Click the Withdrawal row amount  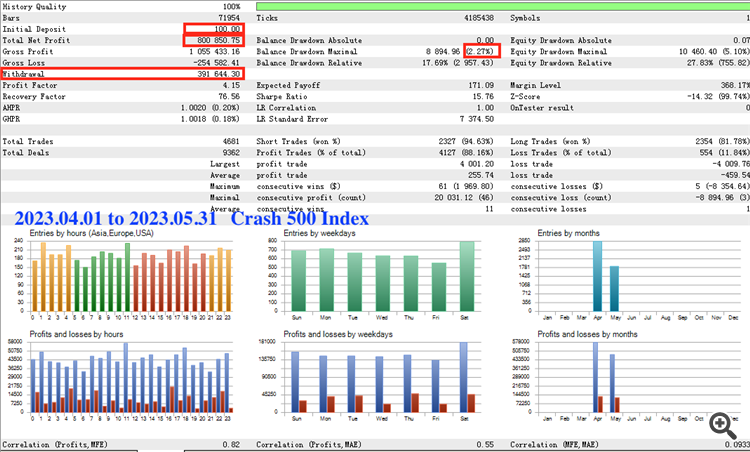click(219, 74)
